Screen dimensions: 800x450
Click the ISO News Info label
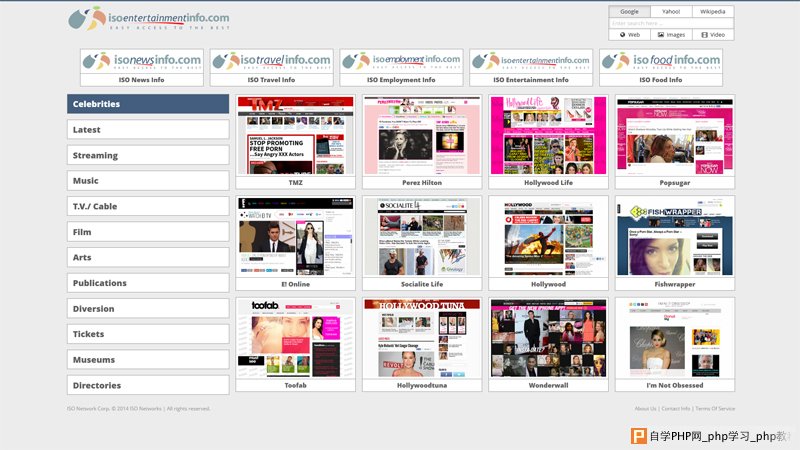point(141,80)
